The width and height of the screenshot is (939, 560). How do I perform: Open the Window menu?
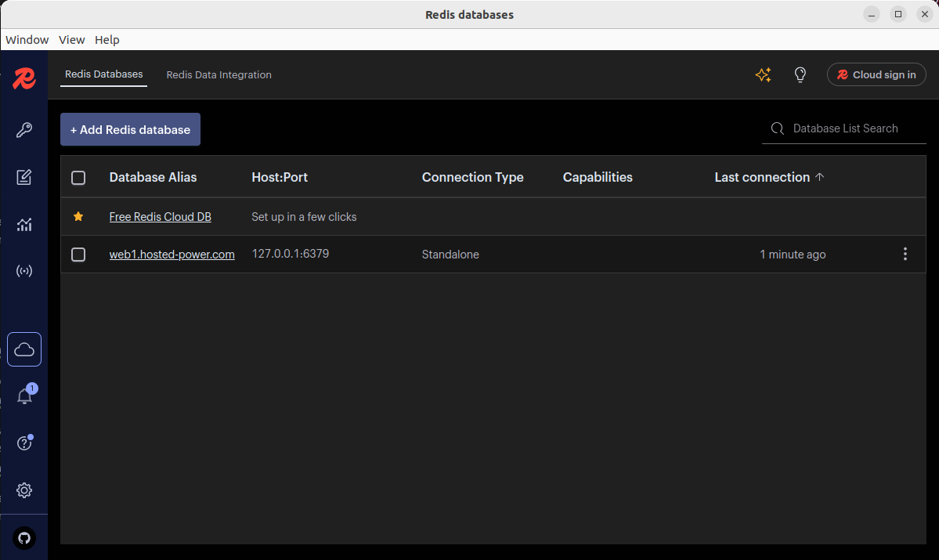(x=27, y=39)
